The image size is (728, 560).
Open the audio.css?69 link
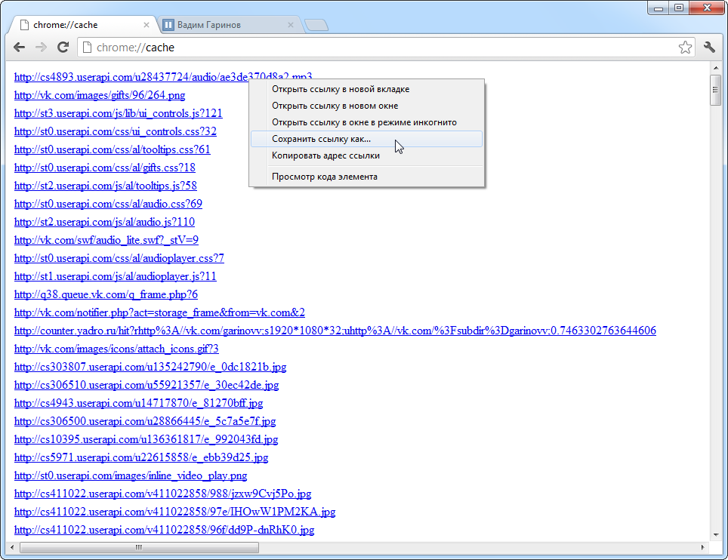click(108, 204)
